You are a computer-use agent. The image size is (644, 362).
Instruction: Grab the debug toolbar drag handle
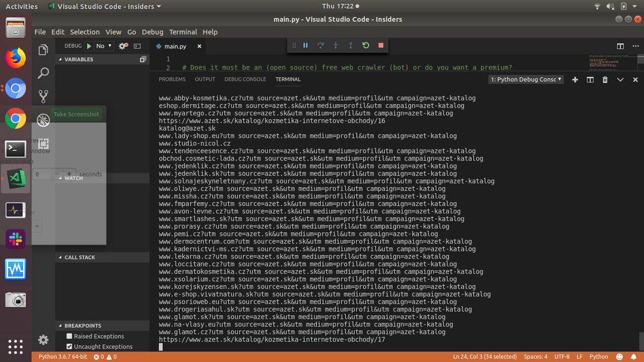point(294,46)
